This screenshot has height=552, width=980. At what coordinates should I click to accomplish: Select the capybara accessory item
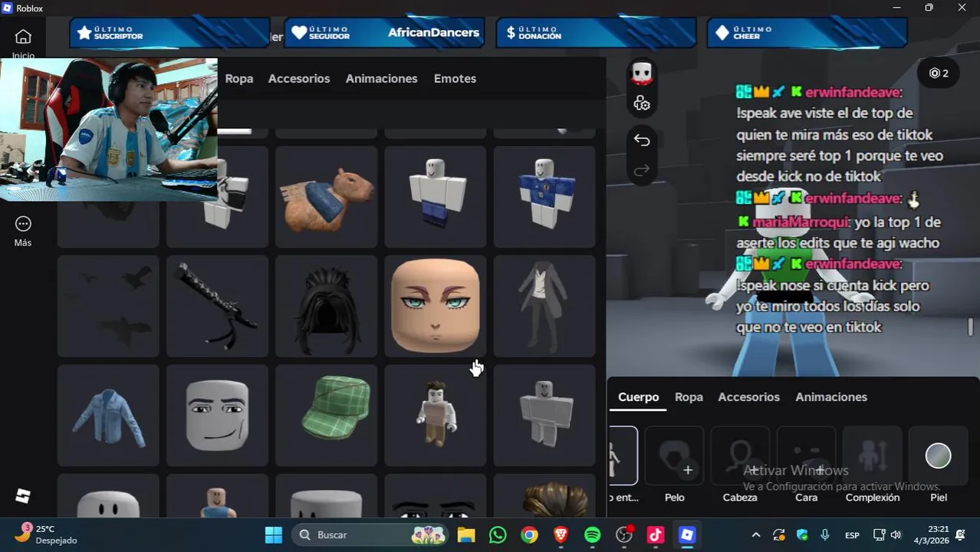[x=327, y=196]
